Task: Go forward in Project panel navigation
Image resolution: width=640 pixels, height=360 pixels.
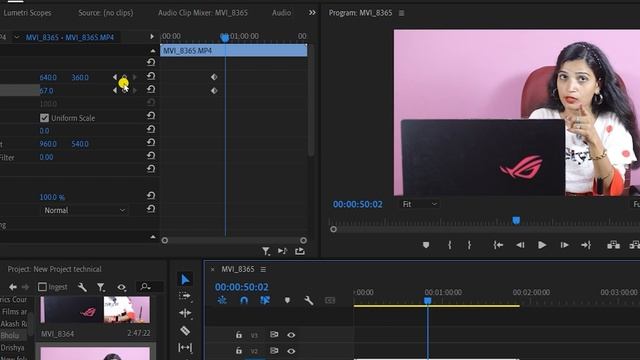Action: (25, 287)
